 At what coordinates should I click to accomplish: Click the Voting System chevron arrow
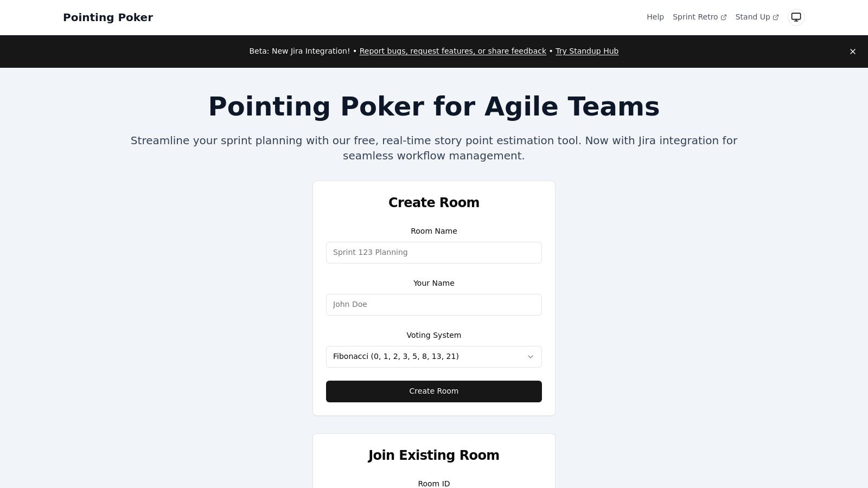[530, 357]
